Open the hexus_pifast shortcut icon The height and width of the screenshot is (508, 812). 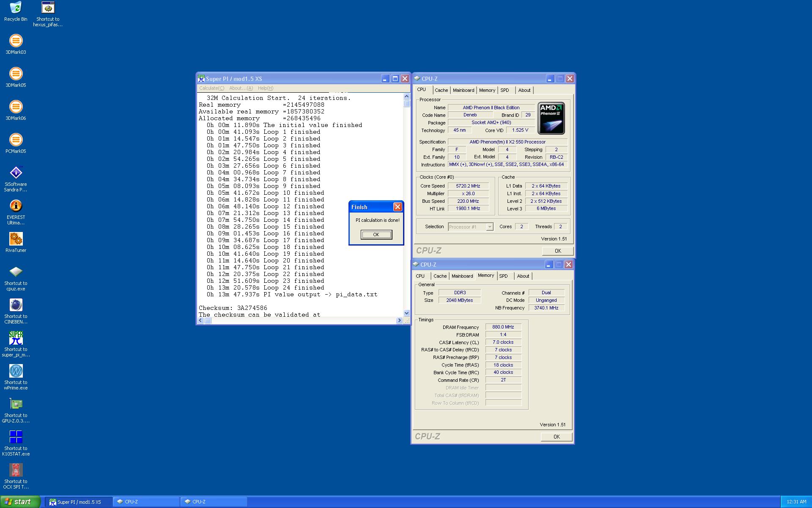[48, 14]
